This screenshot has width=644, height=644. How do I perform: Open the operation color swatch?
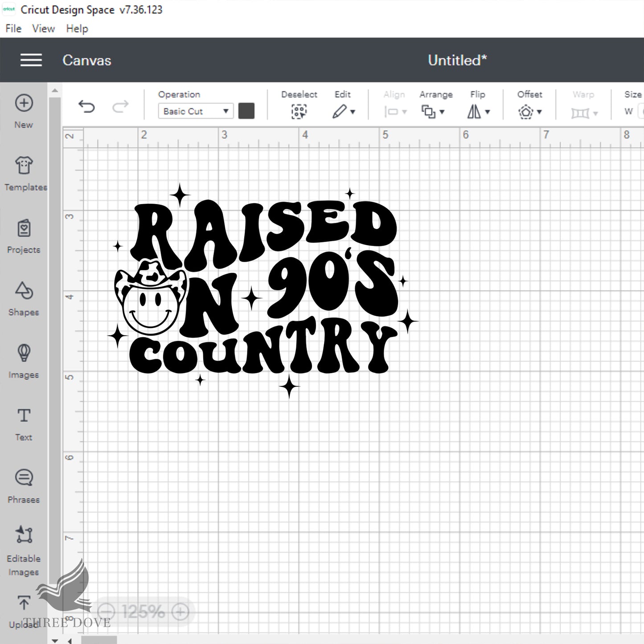pos(246,111)
